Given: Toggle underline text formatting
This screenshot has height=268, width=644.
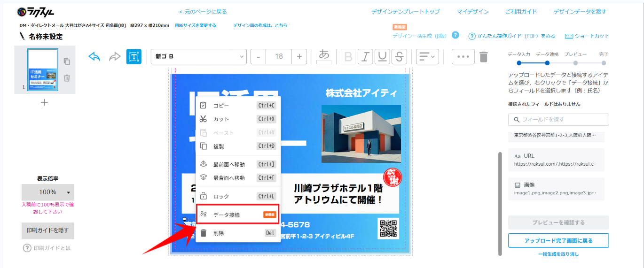Looking at the screenshot, I should [383, 57].
